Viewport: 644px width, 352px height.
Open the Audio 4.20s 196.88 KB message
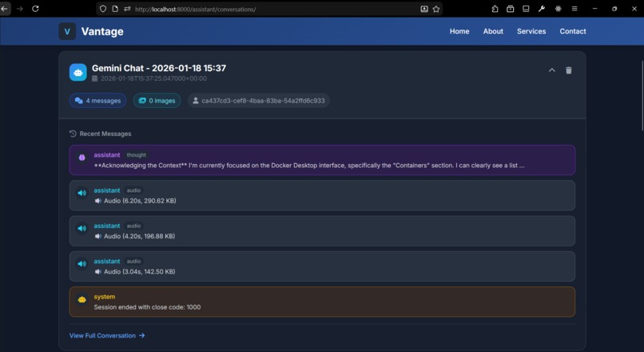coord(322,230)
